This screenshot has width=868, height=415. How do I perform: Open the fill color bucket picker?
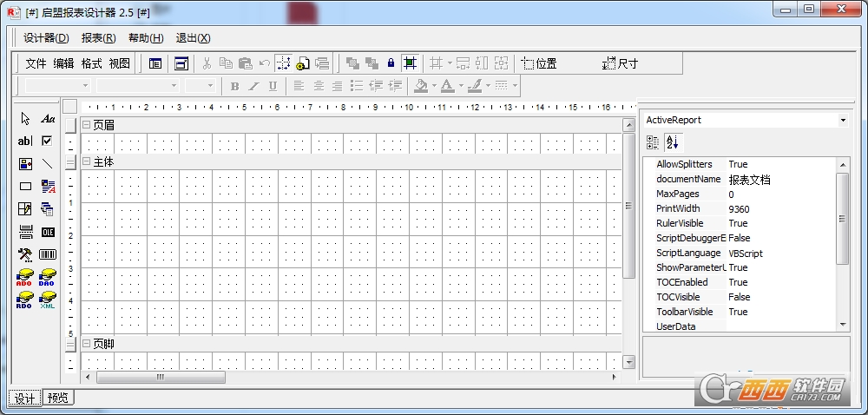(421, 86)
